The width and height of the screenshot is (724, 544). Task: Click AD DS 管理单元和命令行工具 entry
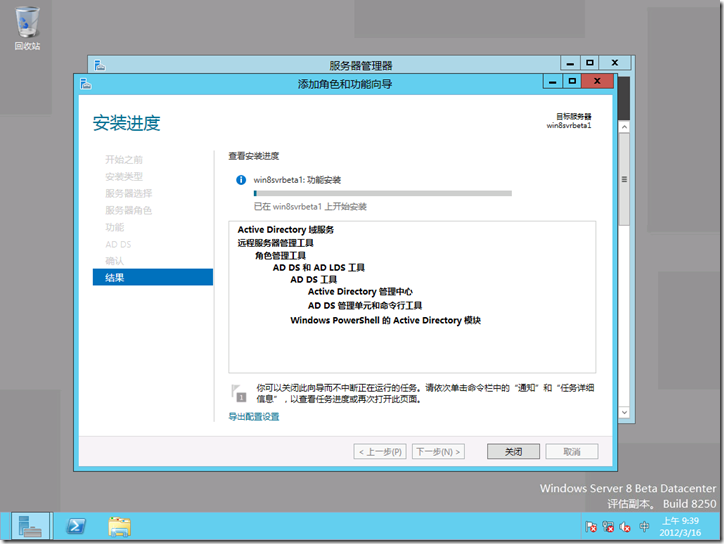point(365,305)
